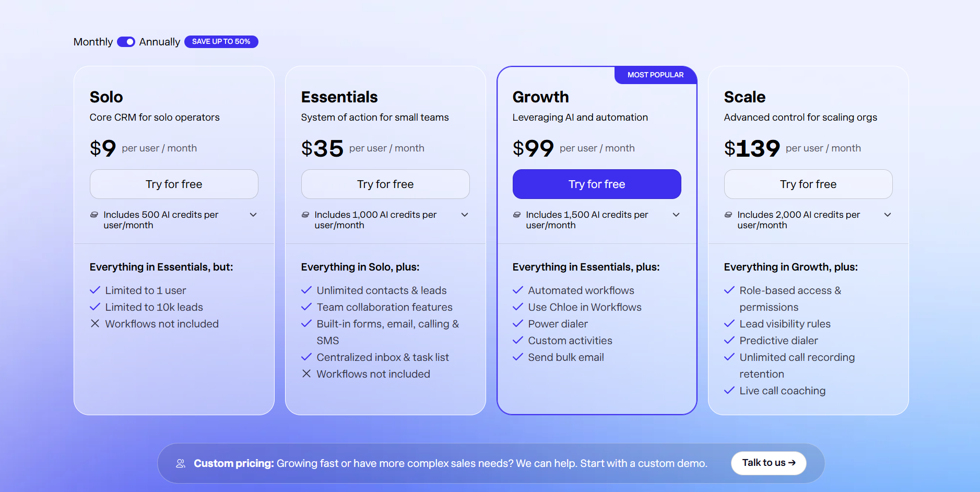980x492 pixels.
Task: Expand Growth's 1,500 AI credits details chevron
Action: point(676,215)
